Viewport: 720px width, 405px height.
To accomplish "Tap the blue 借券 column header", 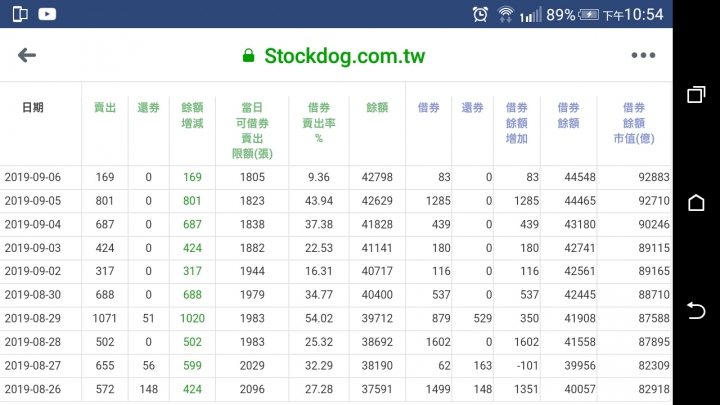I will 428,107.
